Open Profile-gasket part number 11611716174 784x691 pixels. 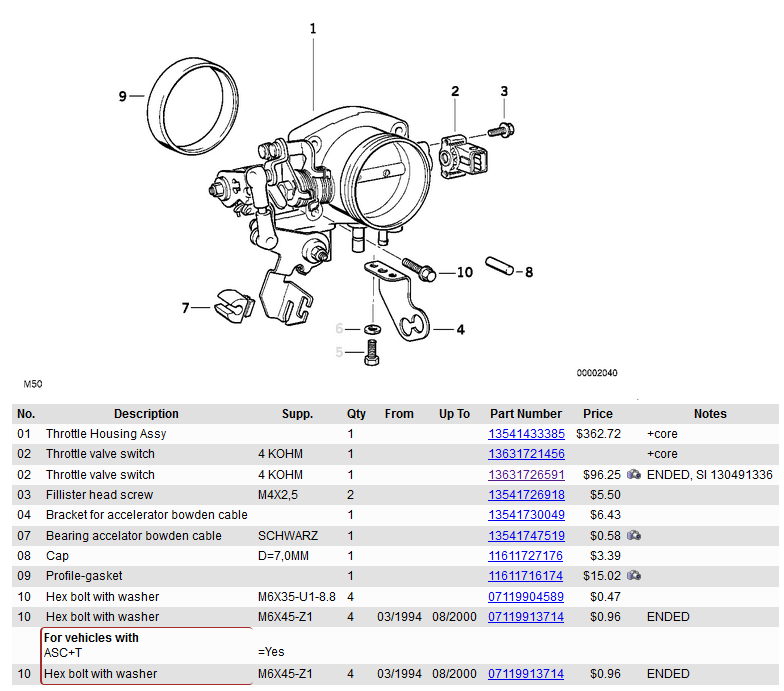[x=526, y=576]
